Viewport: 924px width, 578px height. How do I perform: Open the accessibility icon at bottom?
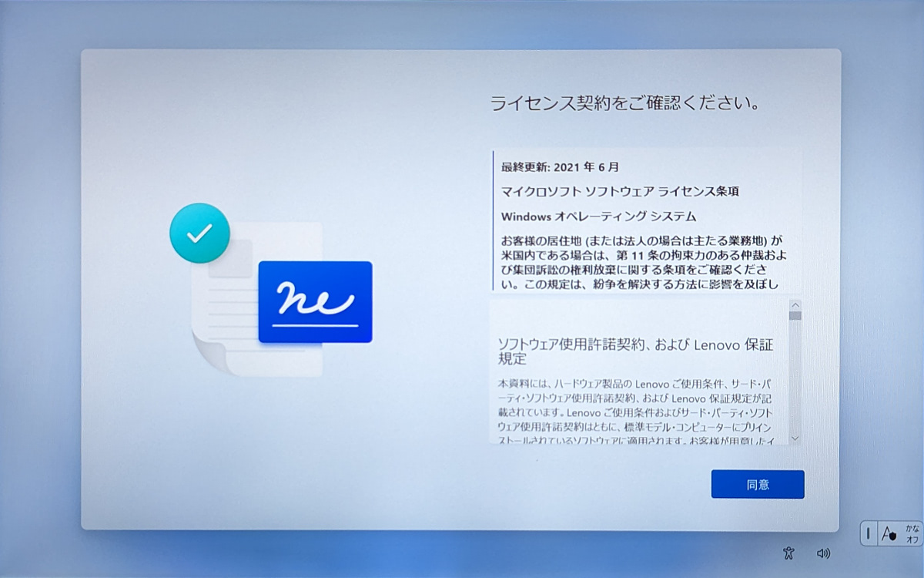click(788, 553)
